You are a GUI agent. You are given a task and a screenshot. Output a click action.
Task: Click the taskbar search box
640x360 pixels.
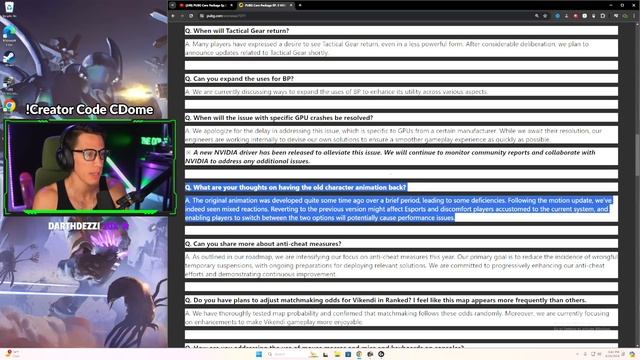pos(286,354)
